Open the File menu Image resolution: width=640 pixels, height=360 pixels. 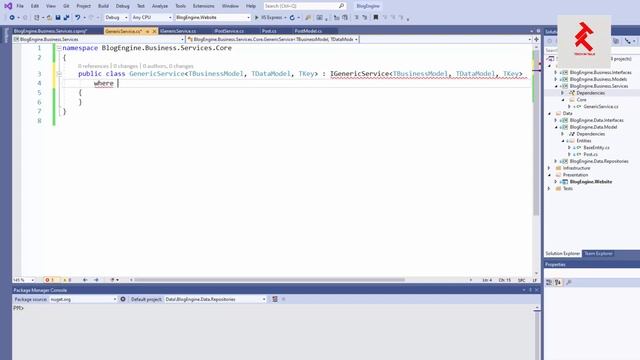coord(20,6)
